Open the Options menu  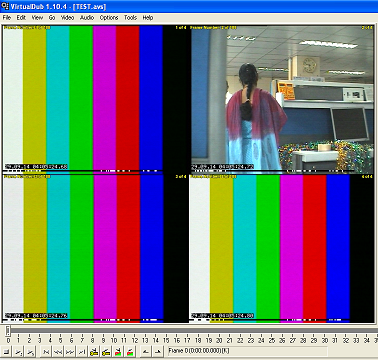click(x=109, y=18)
